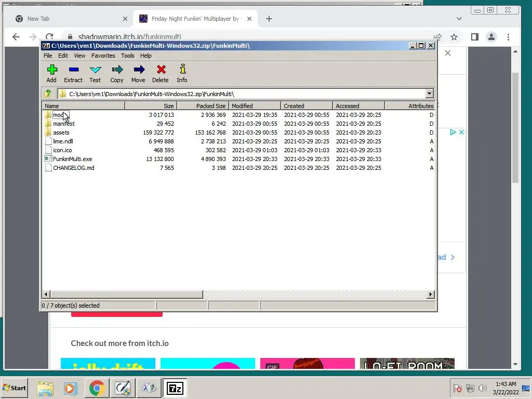
Task: Select the icon.ico file icon
Action: point(48,150)
